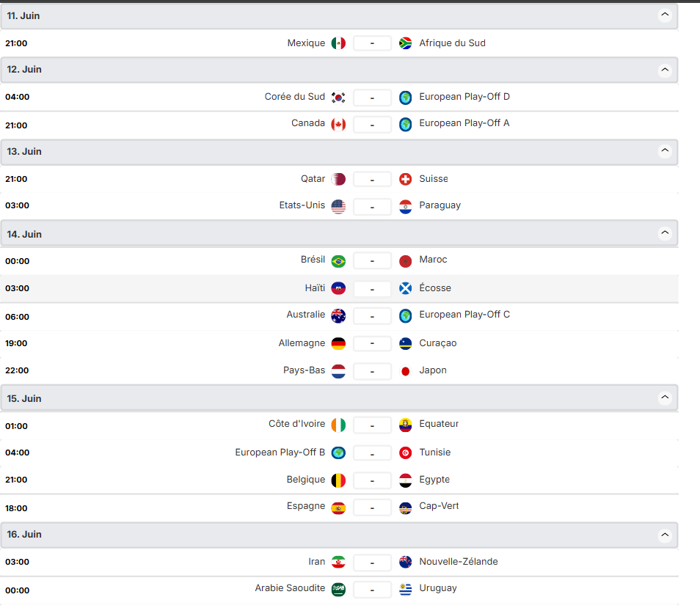Image resolution: width=700 pixels, height=608 pixels.
Task: Select the 14. Juin date header
Action: click(x=25, y=235)
